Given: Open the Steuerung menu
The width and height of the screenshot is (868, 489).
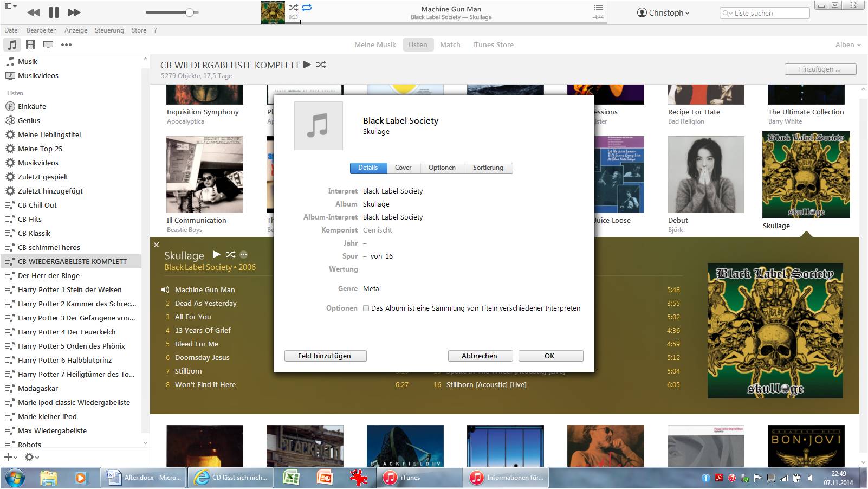Looking at the screenshot, I should pos(109,30).
